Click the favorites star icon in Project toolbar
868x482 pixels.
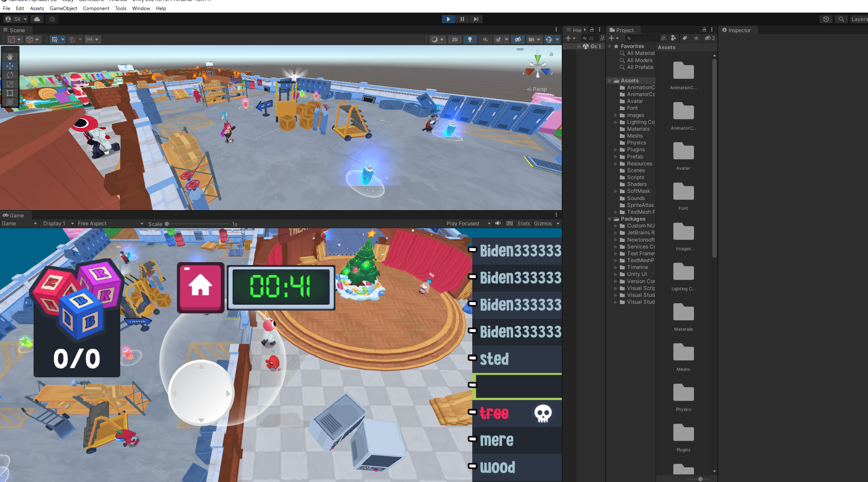point(696,38)
